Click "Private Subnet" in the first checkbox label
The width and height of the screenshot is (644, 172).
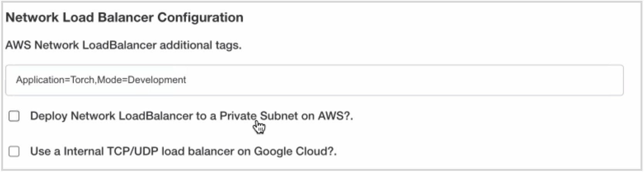(x=258, y=116)
